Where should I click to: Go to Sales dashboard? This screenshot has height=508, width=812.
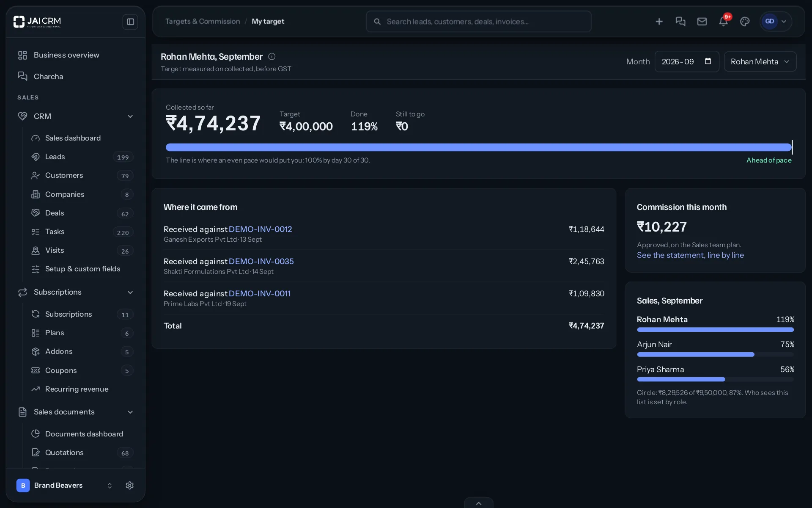tap(82, 138)
